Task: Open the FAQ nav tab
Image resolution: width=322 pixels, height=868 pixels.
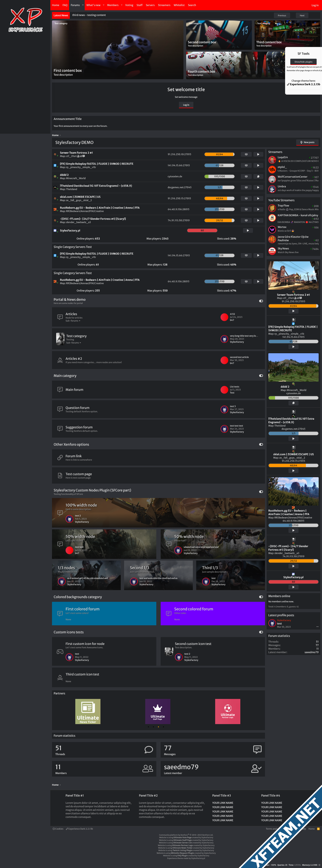Action: pyautogui.click(x=65, y=5)
